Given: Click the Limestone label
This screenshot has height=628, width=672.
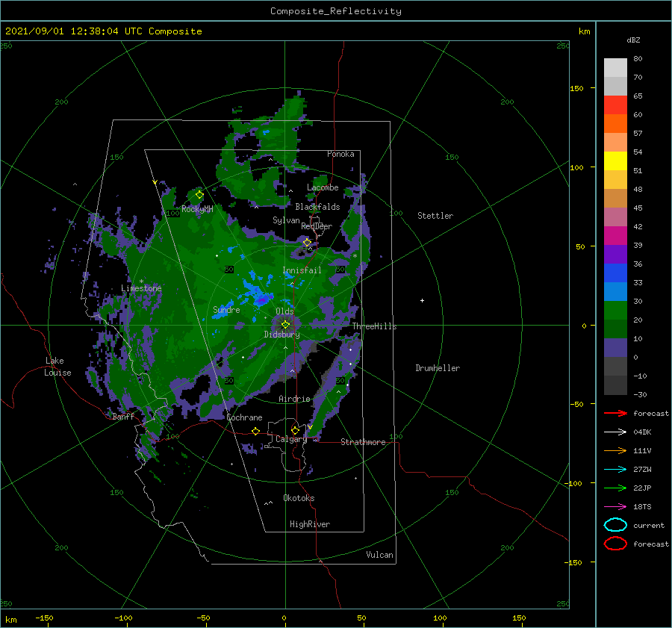Looking at the screenshot, I should (141, 288).
